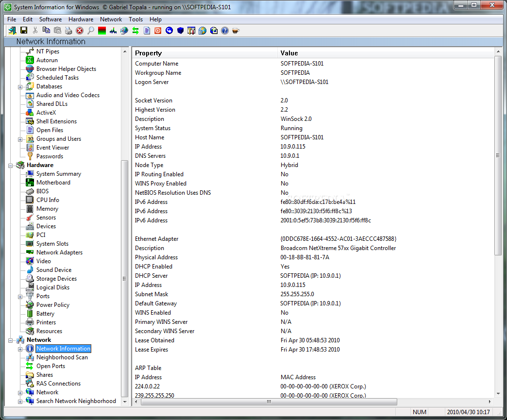Open the Network menu in menu bar
This screenshot has width=507, height=420.
[x=111, y=19]
